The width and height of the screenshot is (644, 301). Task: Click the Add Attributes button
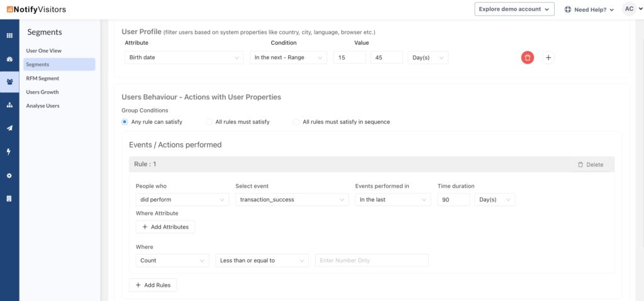[x=165, y=227]
